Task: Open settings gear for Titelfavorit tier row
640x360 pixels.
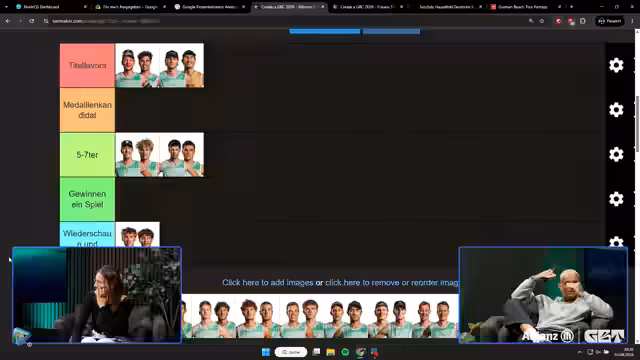Action: (x=616, y=65)
